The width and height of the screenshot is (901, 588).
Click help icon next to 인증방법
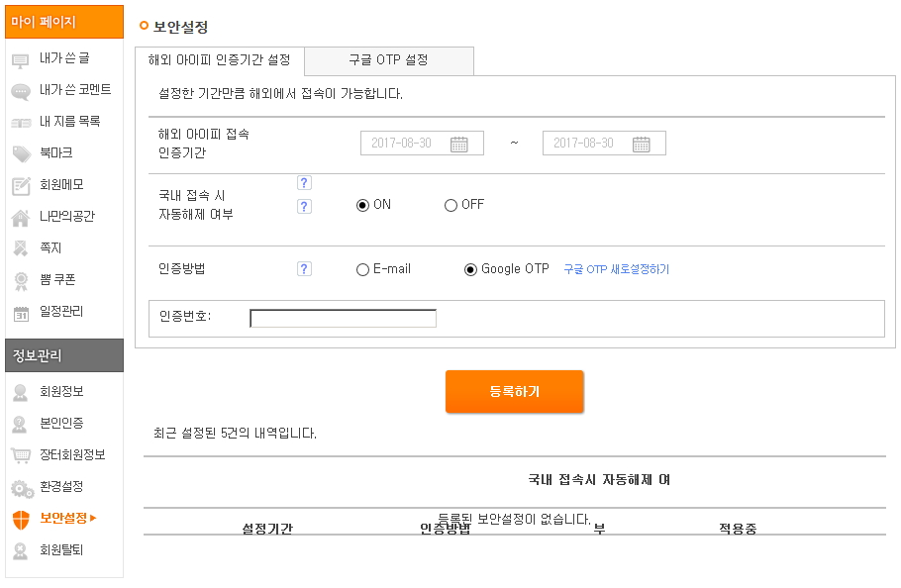click(304, 269)
